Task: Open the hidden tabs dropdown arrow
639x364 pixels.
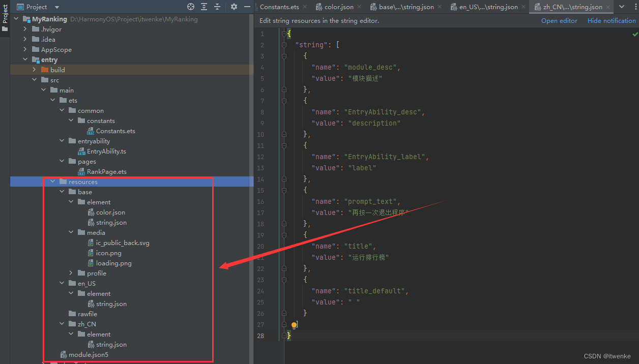Action: coord(622,7)
